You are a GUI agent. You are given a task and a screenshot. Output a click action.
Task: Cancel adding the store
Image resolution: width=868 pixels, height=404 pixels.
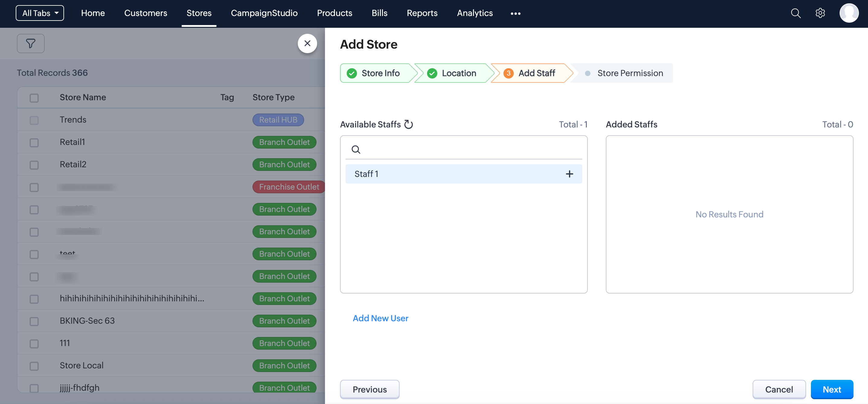click(779, 389)
